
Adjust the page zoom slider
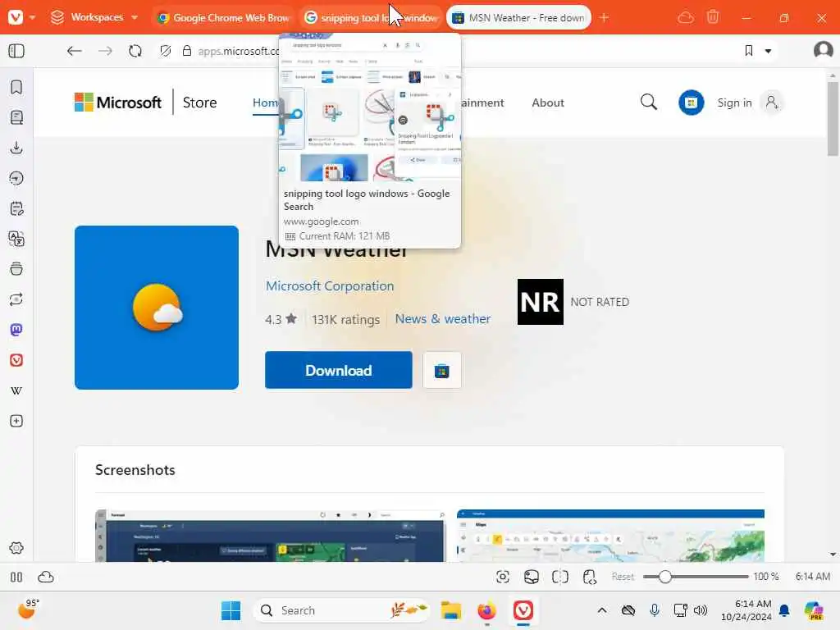(x=696, y=577)
